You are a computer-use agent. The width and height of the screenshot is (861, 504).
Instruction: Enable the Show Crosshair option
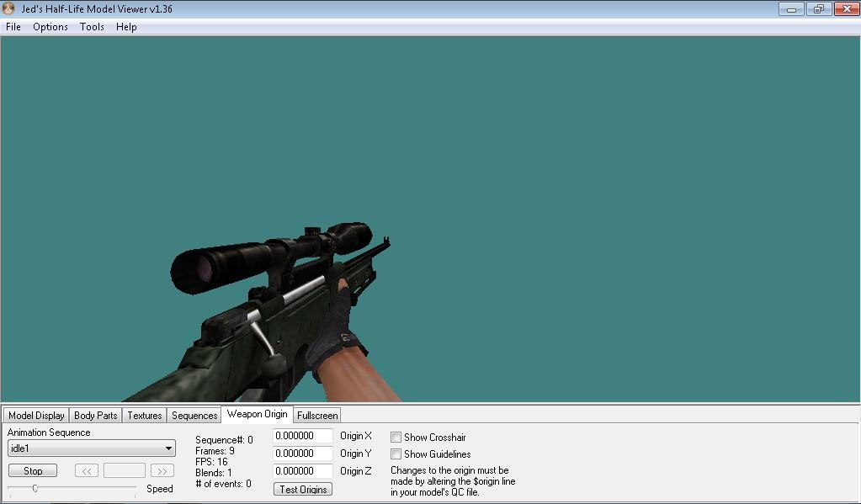395,437
